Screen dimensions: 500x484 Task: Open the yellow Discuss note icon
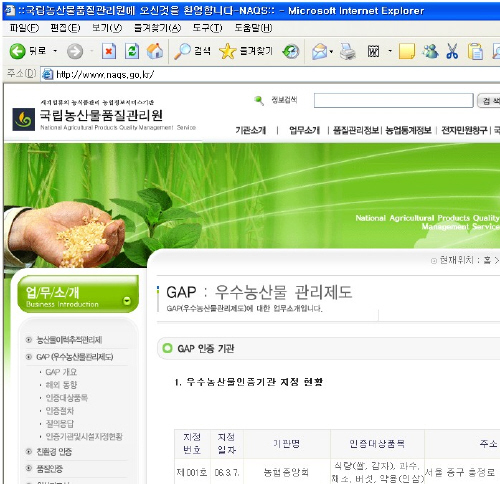pyautogui.click(x=407, y=51)
